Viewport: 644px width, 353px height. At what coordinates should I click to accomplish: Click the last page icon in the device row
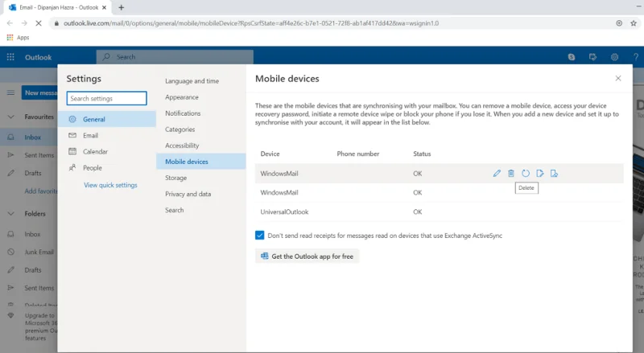coord(554,173)
